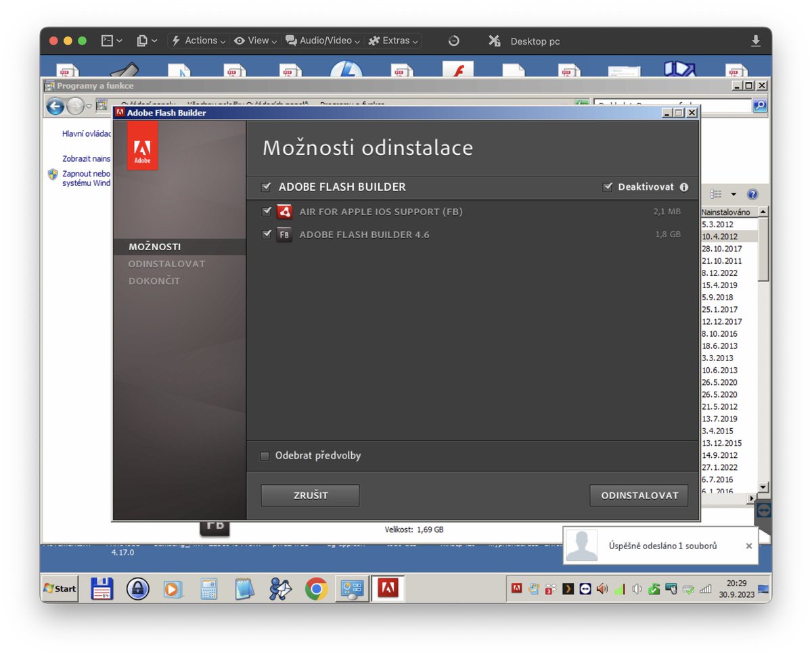Viewport: 812px width, 656px height.
Task: Click the Flash desktop icon
Action: pos(458,68)
